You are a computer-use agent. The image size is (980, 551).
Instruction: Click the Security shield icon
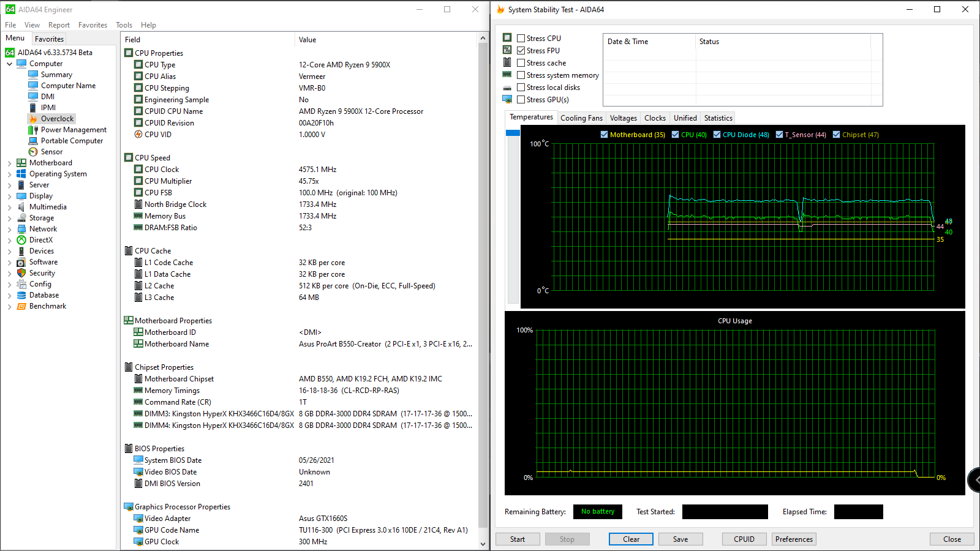[21, 273]
